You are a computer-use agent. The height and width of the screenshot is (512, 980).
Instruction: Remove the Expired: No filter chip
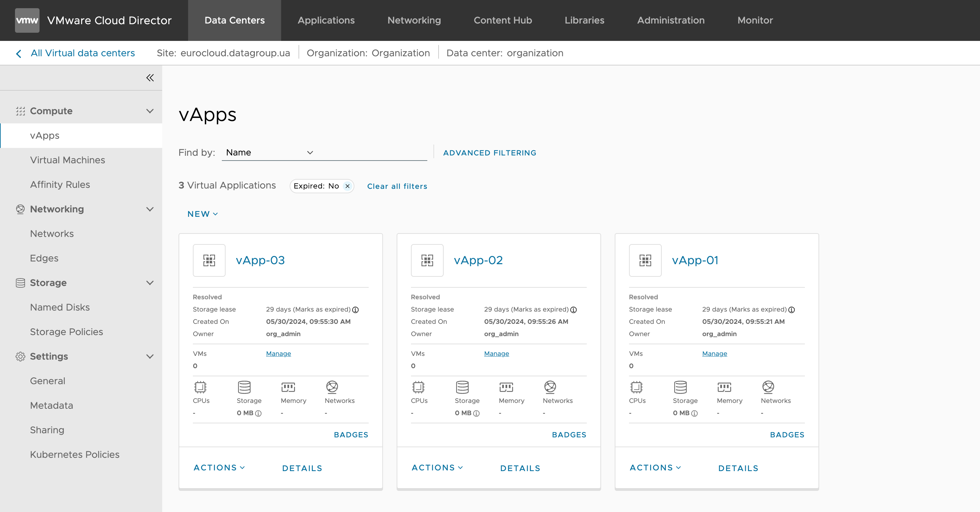347,186
